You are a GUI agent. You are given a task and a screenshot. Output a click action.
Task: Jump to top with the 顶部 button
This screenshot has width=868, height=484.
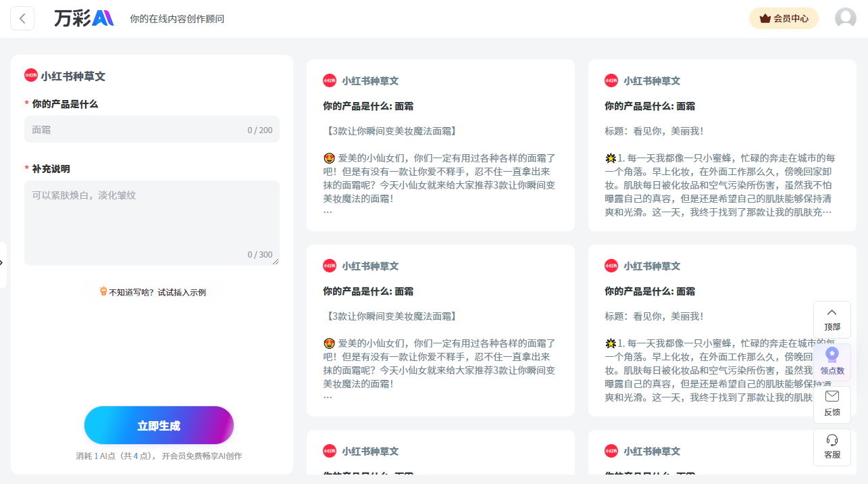pyautogui.click(x=832, y=319)
